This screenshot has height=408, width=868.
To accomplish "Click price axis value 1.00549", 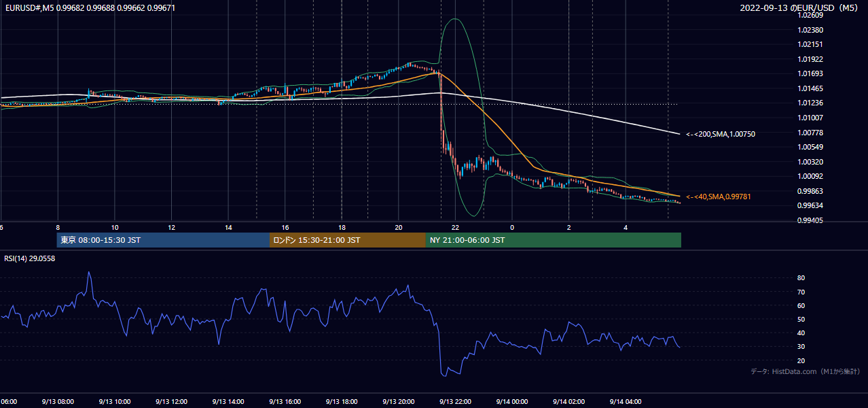I will (x=810, y=147).
